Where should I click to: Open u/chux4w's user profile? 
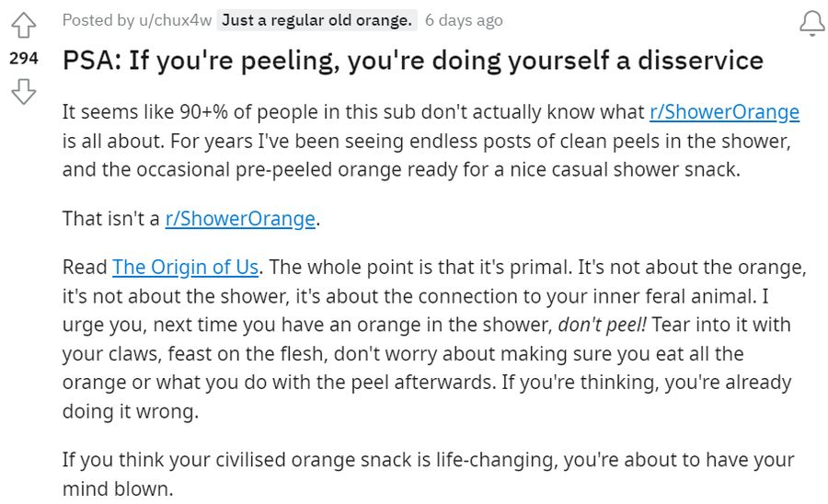[x=176, y=20]
